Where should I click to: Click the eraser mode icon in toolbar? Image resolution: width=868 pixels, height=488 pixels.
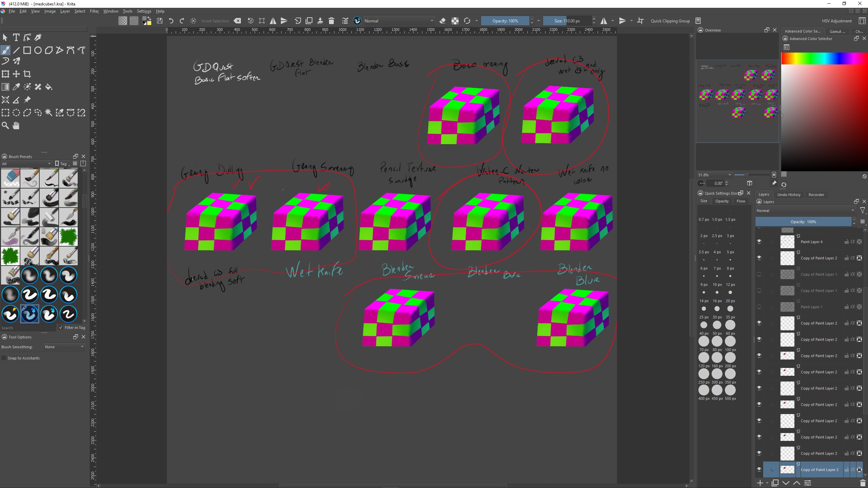tap(442, 21)
